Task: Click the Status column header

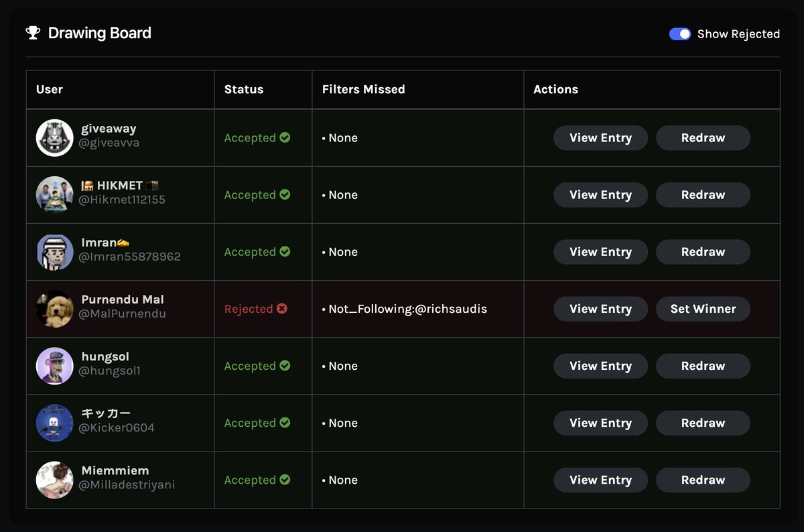Action: (244, 89)
